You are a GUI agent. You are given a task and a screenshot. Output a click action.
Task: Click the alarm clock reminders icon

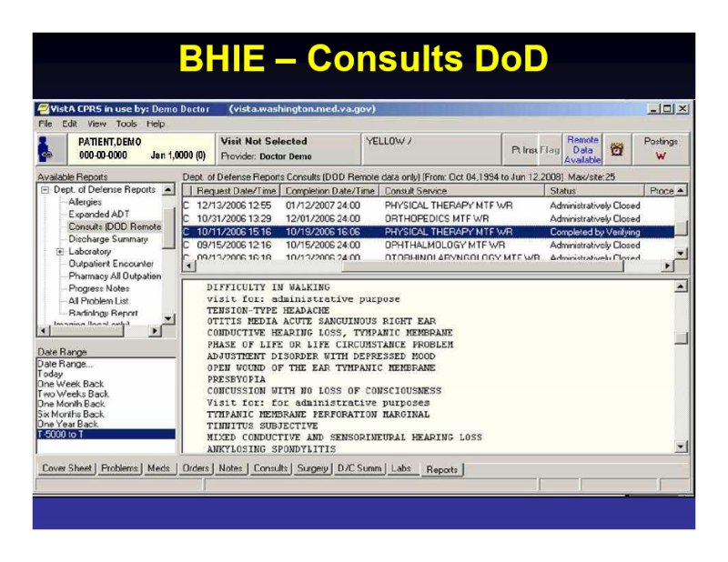point(617,149)
